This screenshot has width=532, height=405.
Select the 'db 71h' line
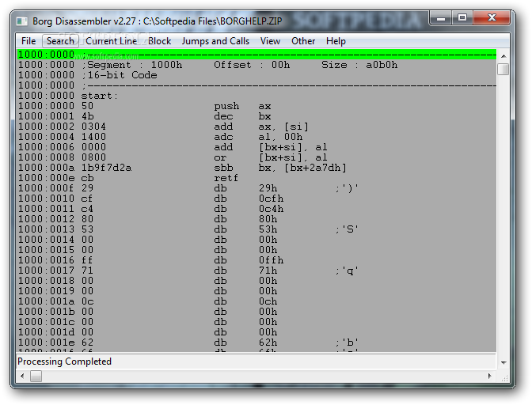pyautogui.click(x=256, y=271)
